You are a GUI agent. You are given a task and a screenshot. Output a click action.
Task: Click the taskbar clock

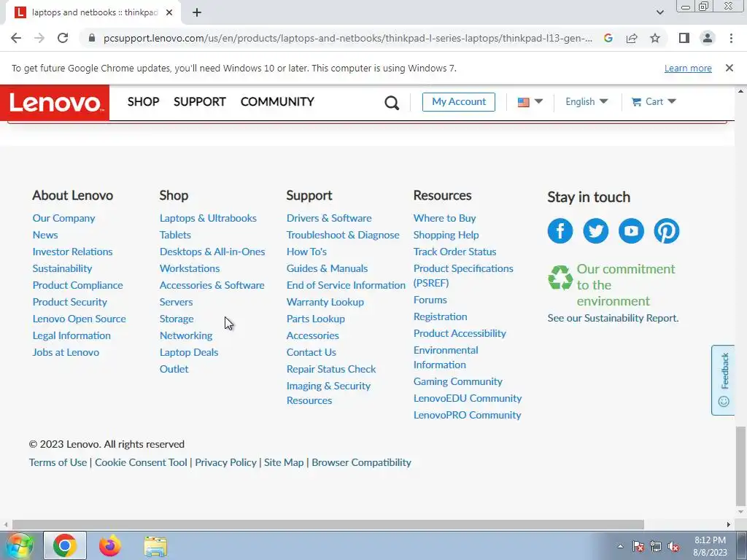711,546
